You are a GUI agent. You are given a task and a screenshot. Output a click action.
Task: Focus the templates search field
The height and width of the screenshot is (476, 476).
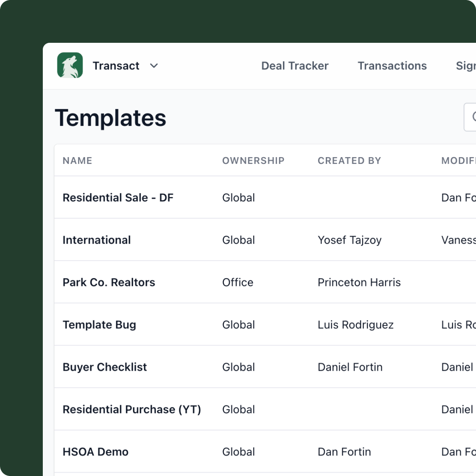click(470, 117)
